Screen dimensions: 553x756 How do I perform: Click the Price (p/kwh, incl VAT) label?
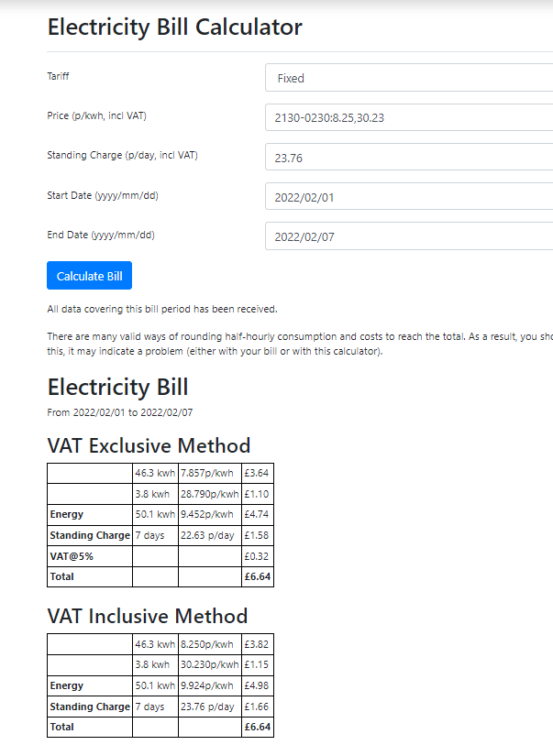click(96, 115)
